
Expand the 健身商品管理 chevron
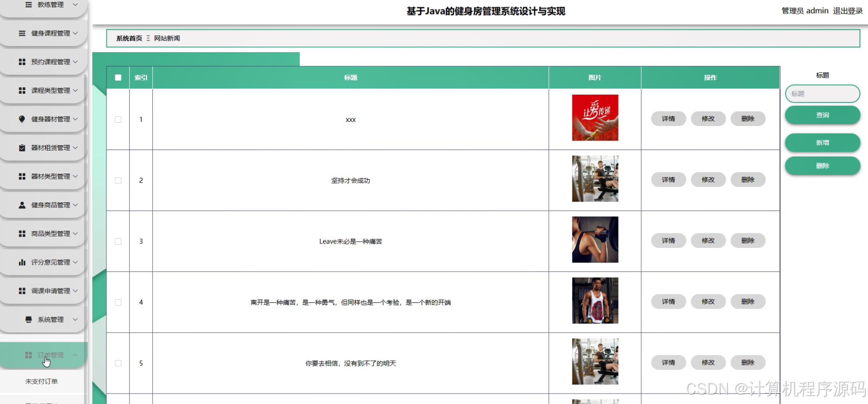75,205
